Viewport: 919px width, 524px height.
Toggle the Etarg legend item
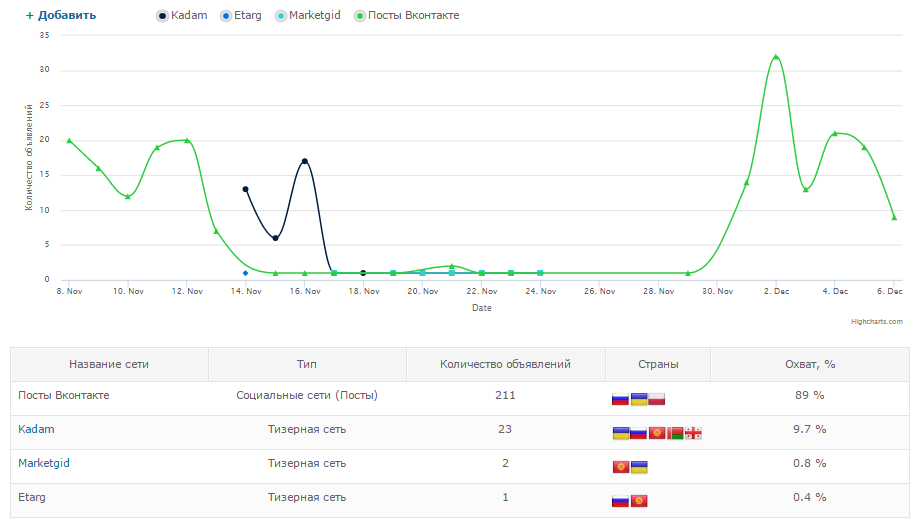click(x=241, y=15)
